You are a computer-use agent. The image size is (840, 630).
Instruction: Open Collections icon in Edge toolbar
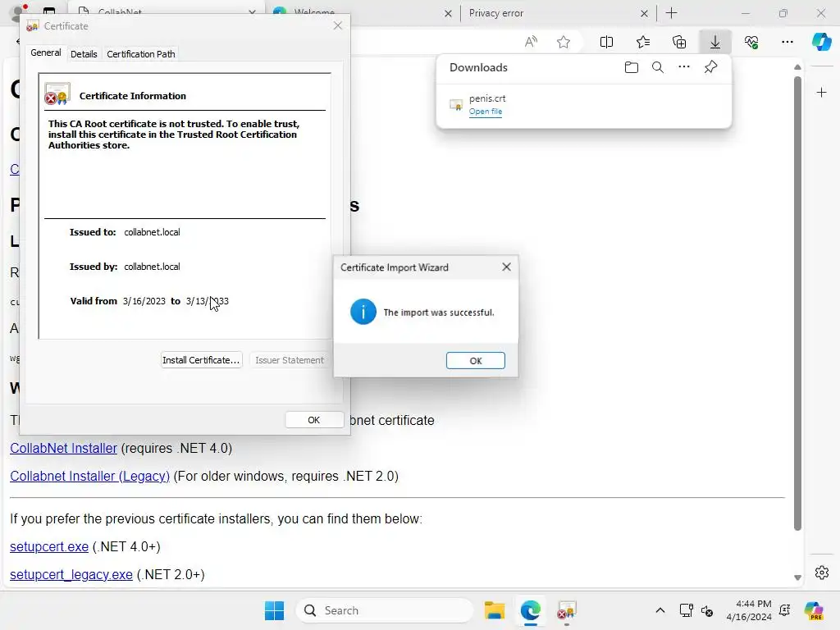tap(679, 42)
